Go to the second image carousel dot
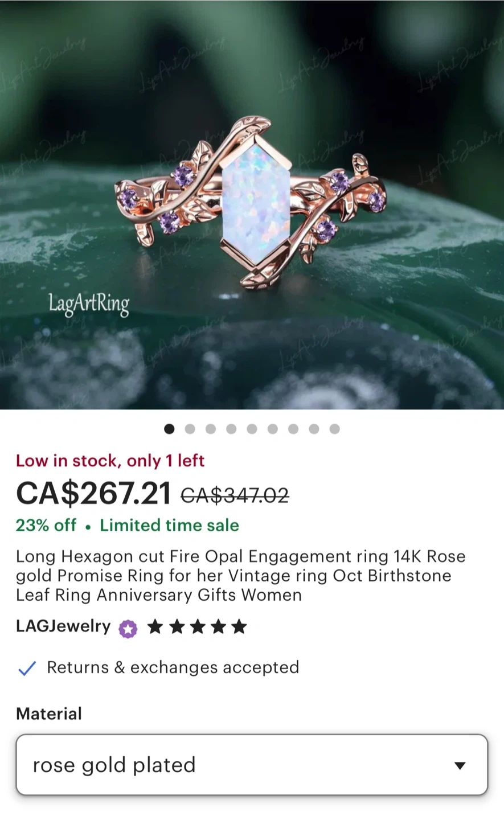504x820 pixels. (x=190, y=429)
